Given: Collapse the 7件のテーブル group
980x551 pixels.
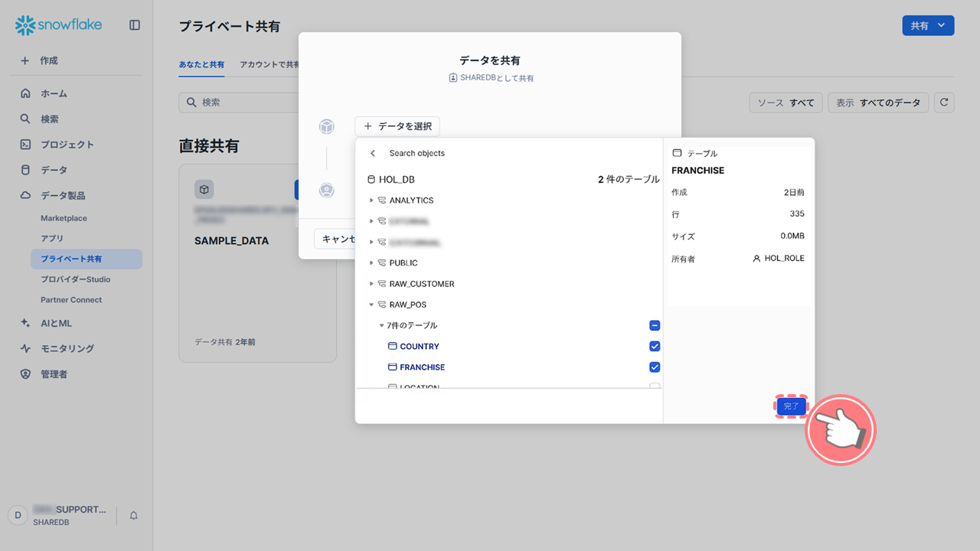Looking at the screenshot, I should (382, 325).
